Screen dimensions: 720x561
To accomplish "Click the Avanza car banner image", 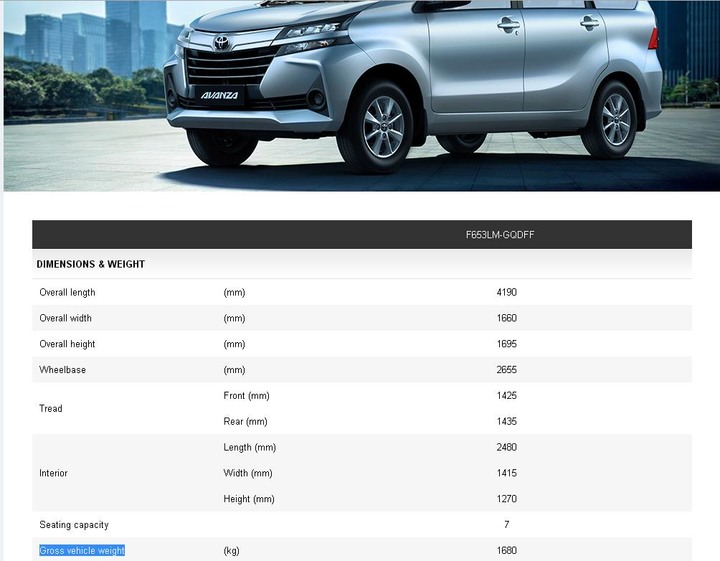I will 362,95.
